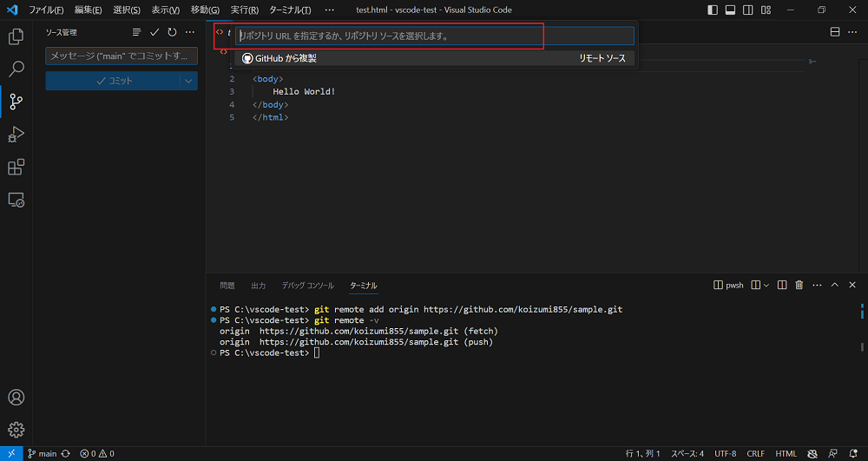This screenshot has height=461, width=868.
Task: Open the Search view icon
Action: (16, 69)
